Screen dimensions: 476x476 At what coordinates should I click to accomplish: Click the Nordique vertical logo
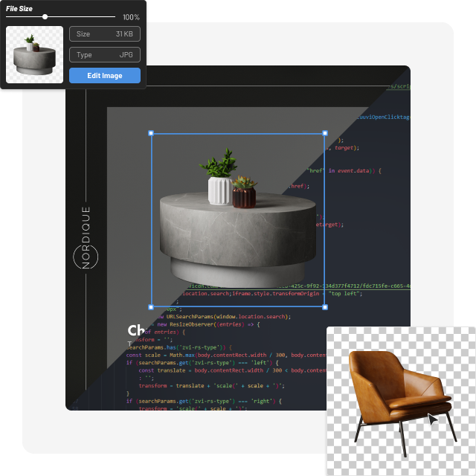coord(85,237)
